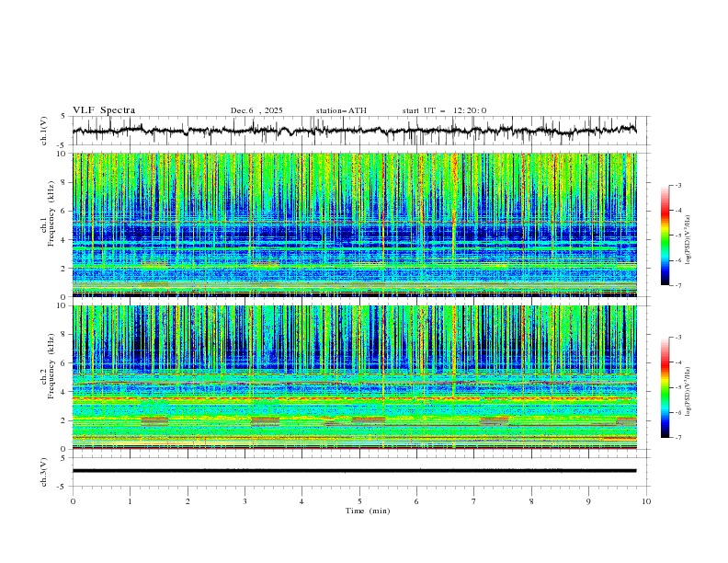Click the 'station=ATH' label
The image size is (728, 563).
(x=341, y=110)
